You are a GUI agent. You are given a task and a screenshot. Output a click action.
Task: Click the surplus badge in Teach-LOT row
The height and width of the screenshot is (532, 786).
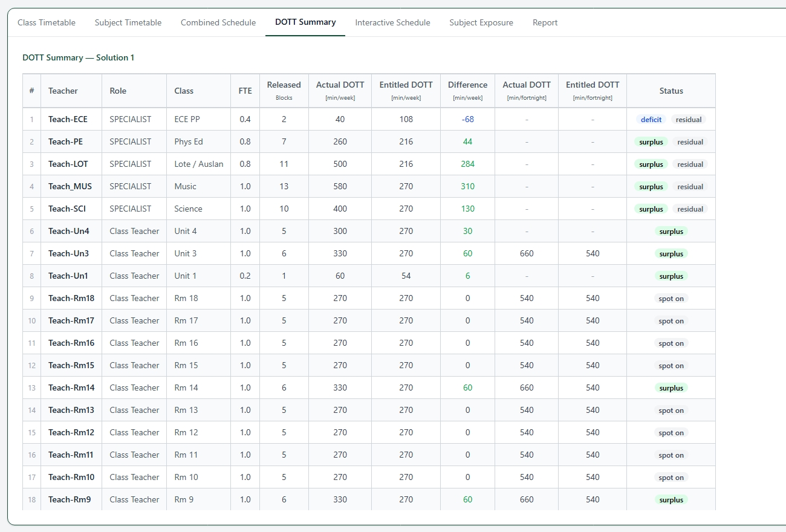coord(651,164)
